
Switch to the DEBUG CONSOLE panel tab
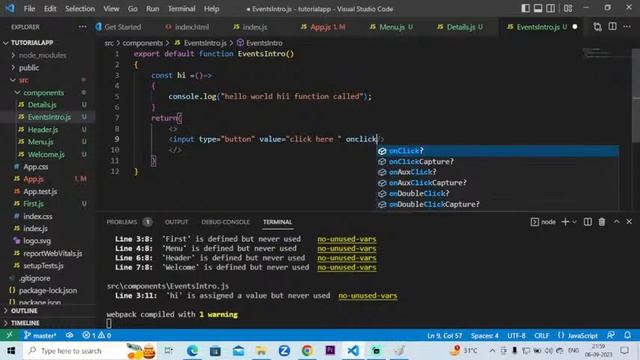[225, 222]
